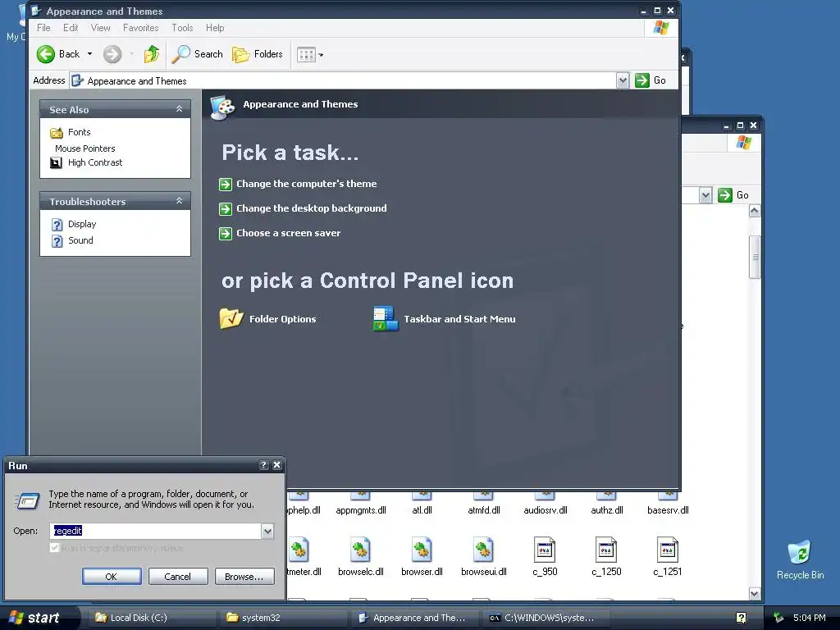The width and height of the screenshot is (840, 630).
Task: Open Taskbar and Start Menu icon
Action: [386, 319]
